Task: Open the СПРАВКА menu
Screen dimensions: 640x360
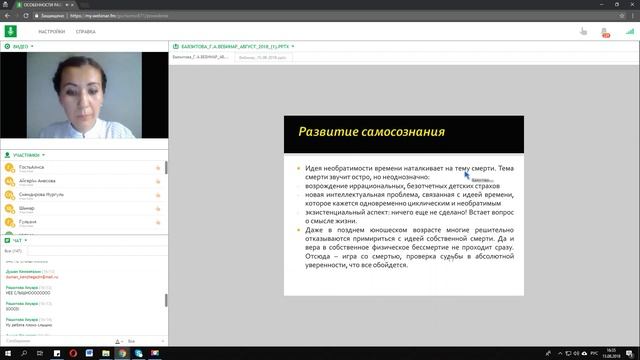Action: click(86, 31)
